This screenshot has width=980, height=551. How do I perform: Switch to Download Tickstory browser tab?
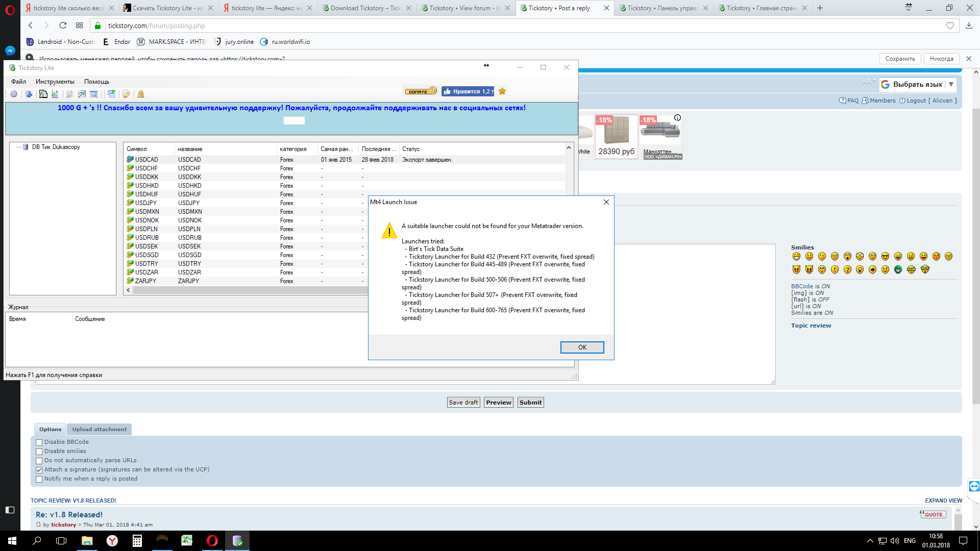tap(366, 8)
